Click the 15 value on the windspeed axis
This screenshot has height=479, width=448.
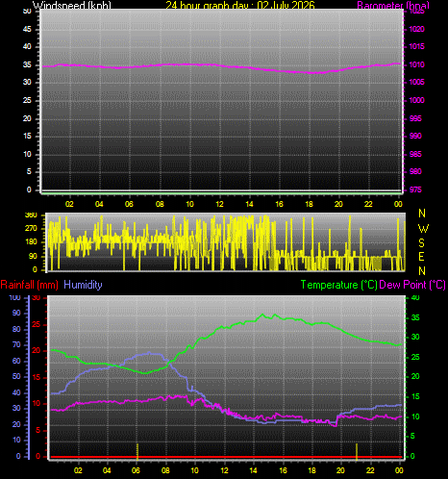pos(27,136)
